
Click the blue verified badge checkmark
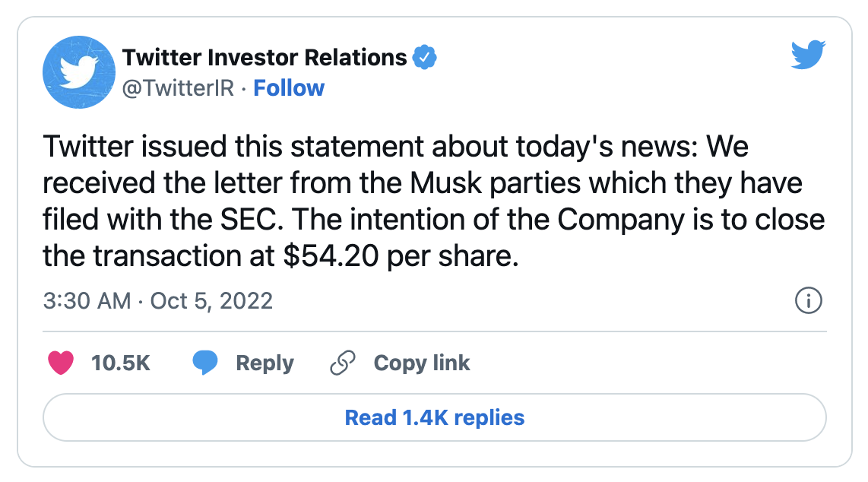click(x=423, y=57)
